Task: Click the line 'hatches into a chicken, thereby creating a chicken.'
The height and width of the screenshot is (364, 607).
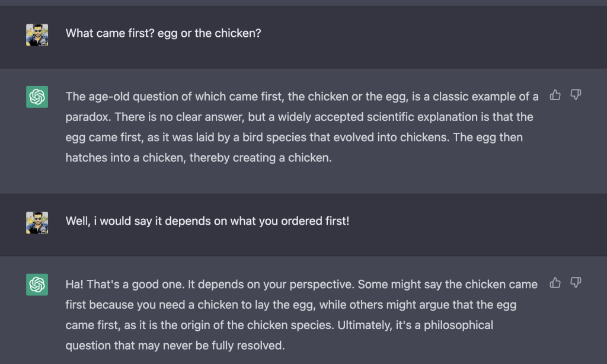Action: click(x=198, y=158)
